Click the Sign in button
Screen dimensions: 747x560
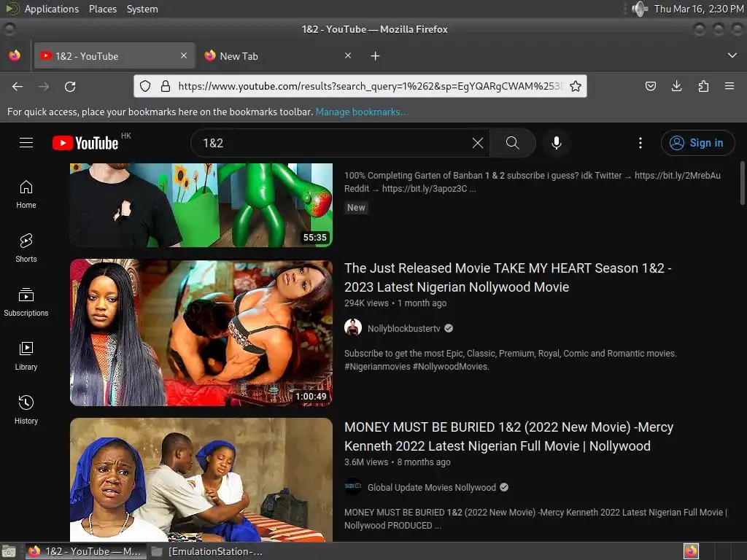[x=697, y=143]
